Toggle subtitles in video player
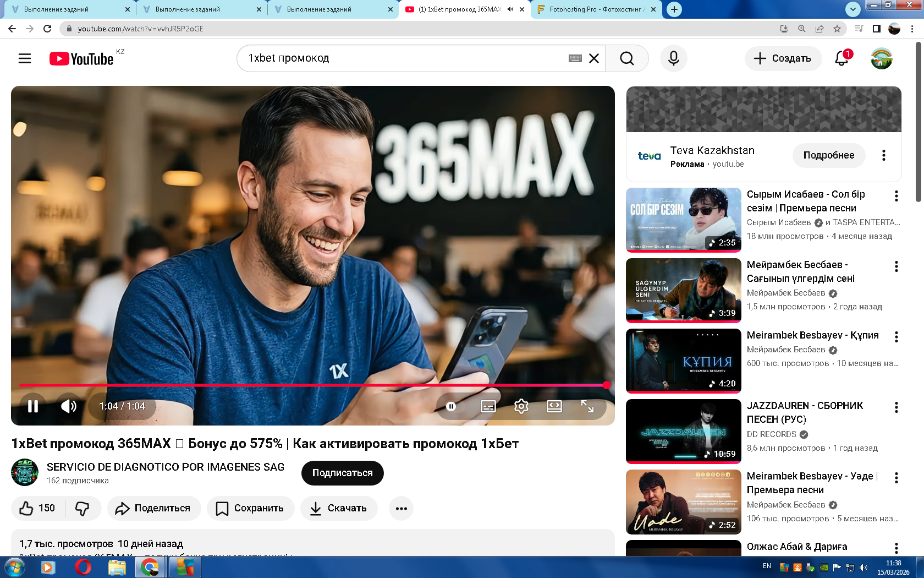This screenshot has height=578, width=924. [x=488, y=406]
